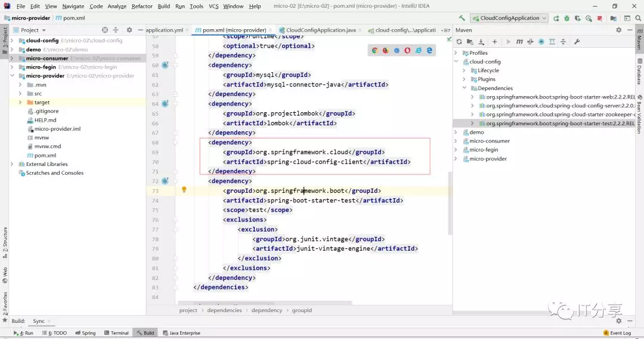Click Execute Maven Goal m icon
This screenshot has height=339, width=644.
pos(519,42)
